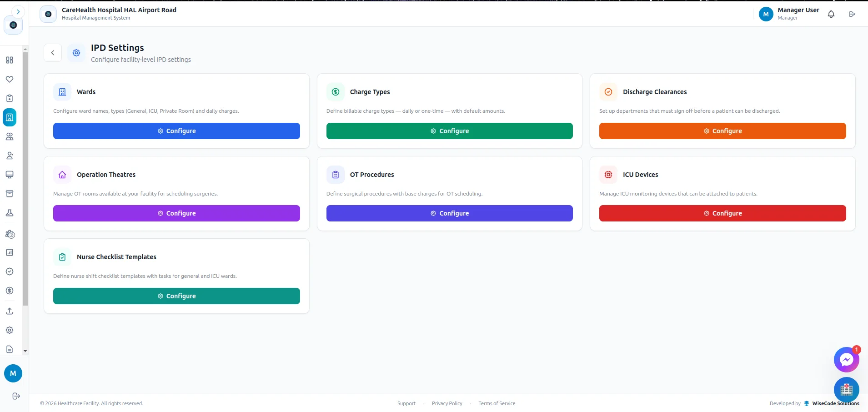The width and height of the screenshot is (868, 412).
Task: Open the bar chart reports icon in sidebar
Action: [10, 252]
